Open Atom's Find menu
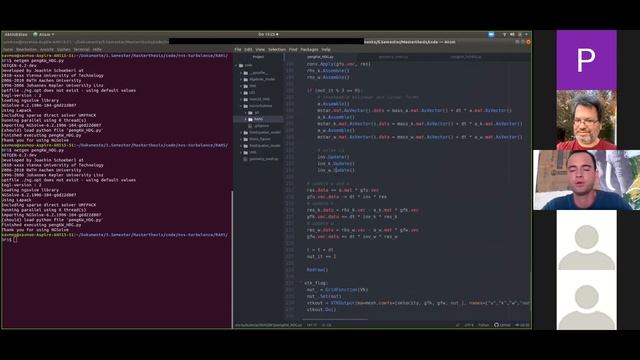 pos(293,49)
